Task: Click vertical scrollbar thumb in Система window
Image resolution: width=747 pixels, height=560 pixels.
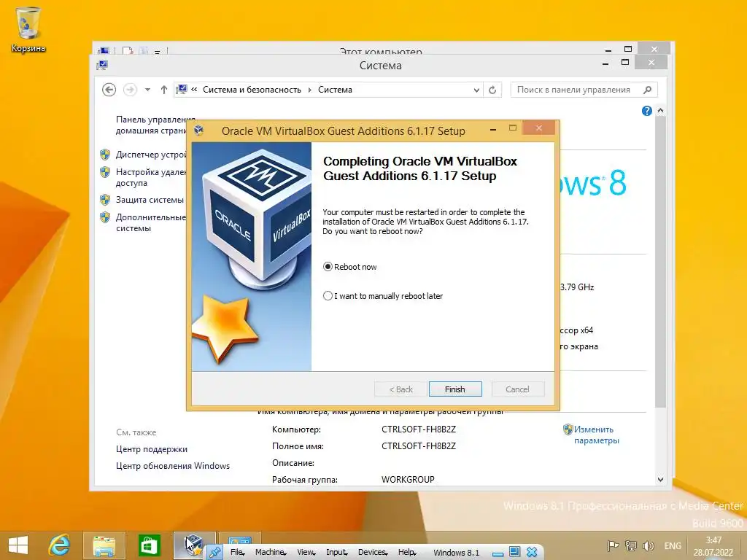Action: pyautogui.click(x=660, y=262)
